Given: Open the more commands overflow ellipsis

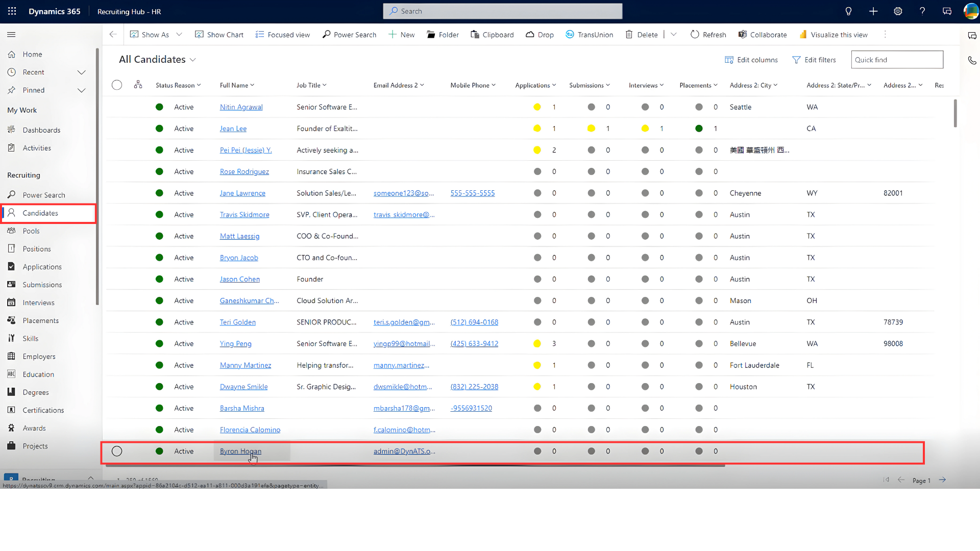Looking at the screenshot, I should pos(885,35).
